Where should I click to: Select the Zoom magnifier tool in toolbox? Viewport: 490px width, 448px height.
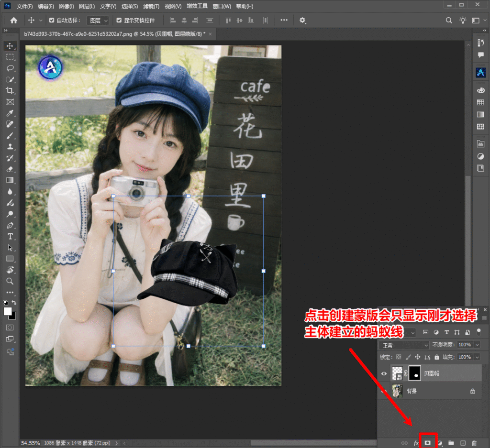(x=10, y=281)
